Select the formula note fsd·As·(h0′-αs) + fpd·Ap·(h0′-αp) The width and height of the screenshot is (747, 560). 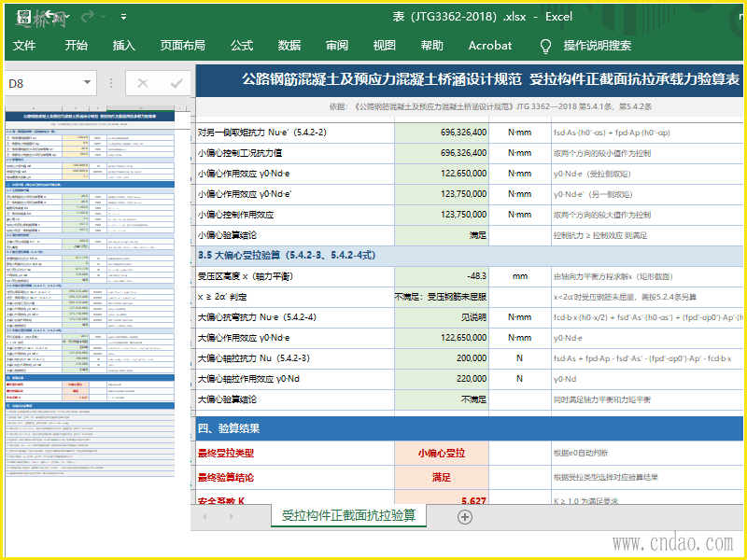click(x=612, y=133)
